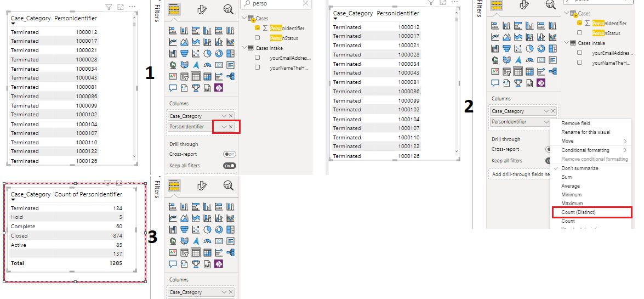Uncheck PersonIdentifier field under the perso search box
This screenshot has width=644, height=299.
tap(257, 28)
